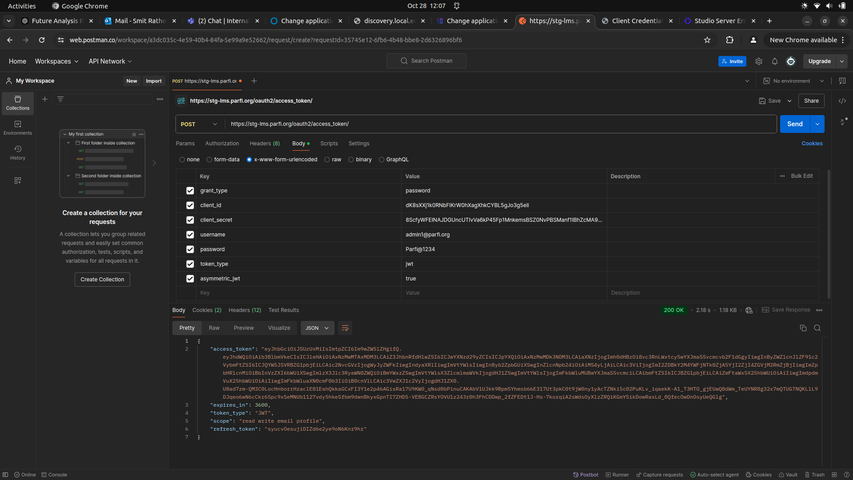The width and height of the screenshot is (853, 480).
Task: Open Postman settings gear icon
Action: [x=759, y=61]
